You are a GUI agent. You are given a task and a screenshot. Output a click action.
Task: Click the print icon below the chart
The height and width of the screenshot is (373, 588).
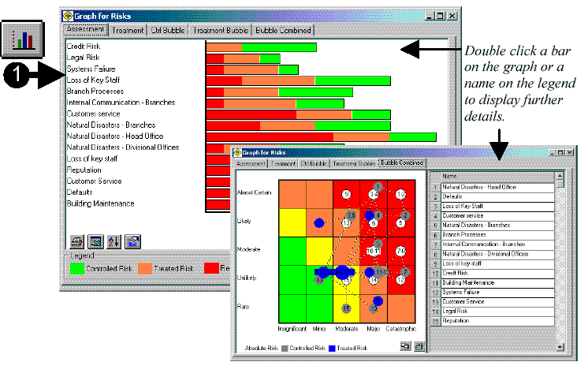[78, 242]
